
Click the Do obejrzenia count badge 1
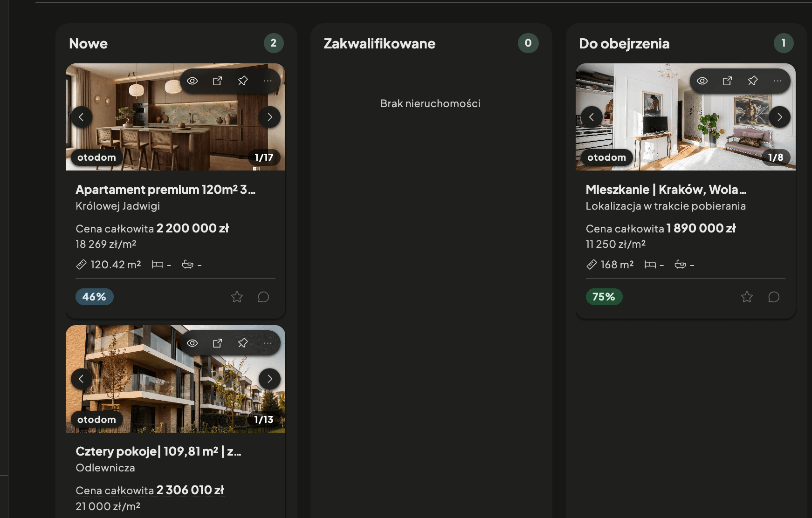pos(784,43)
